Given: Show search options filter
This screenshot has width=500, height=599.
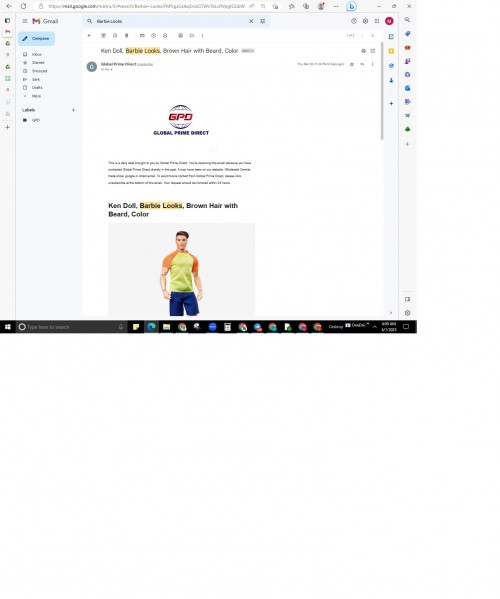Looking at the screenshot, I should [262, 21].
